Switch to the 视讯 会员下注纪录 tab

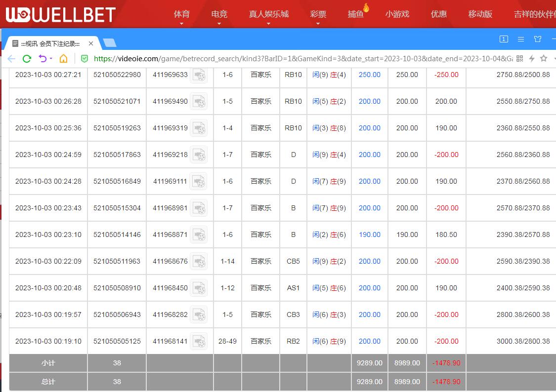point(49,43)
